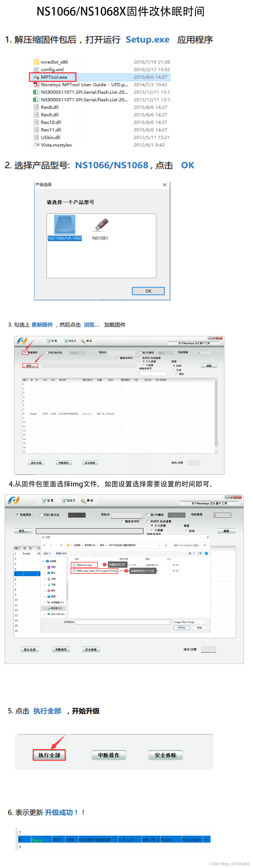The height and width of the screenshot is (868, 253).
Task: Select 十进制 radio in window without dialog
Action: (x=144, y=365)
